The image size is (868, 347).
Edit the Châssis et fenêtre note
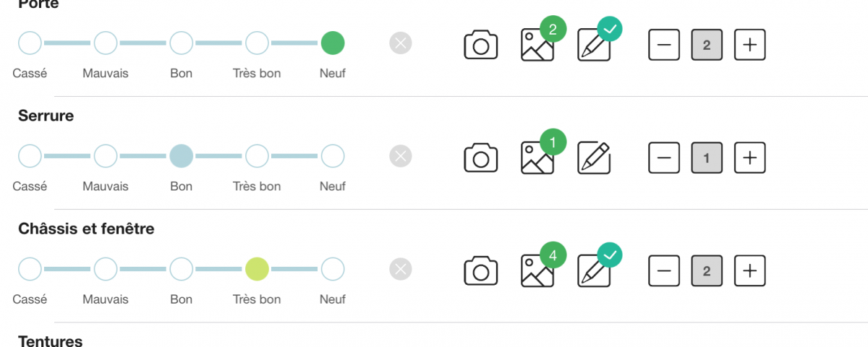[595, 270]
